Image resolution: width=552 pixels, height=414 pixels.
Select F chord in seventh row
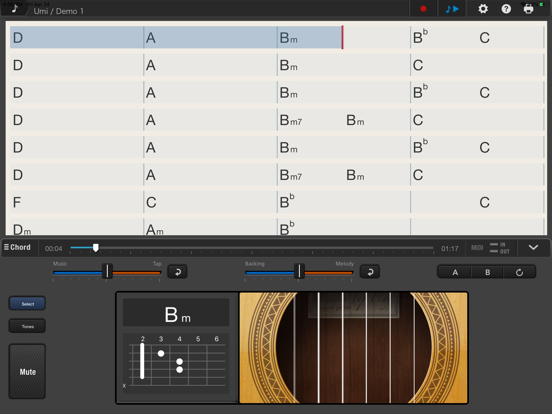[17, 202]
